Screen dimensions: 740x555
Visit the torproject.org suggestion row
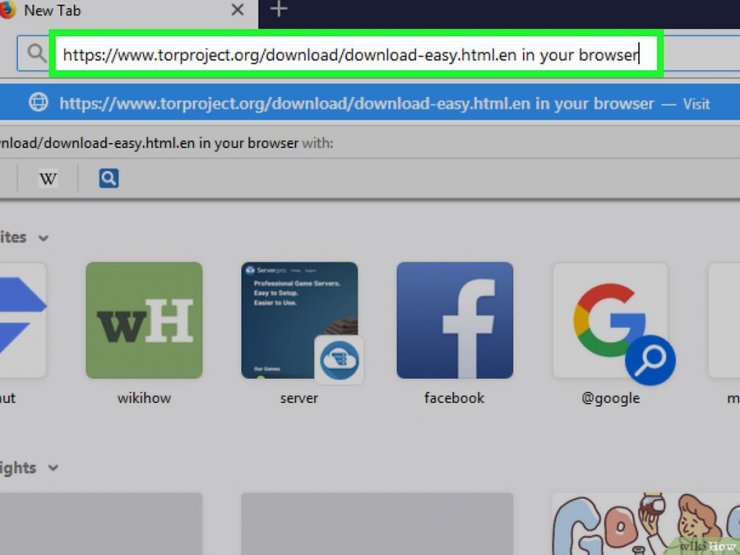point(370,103)
